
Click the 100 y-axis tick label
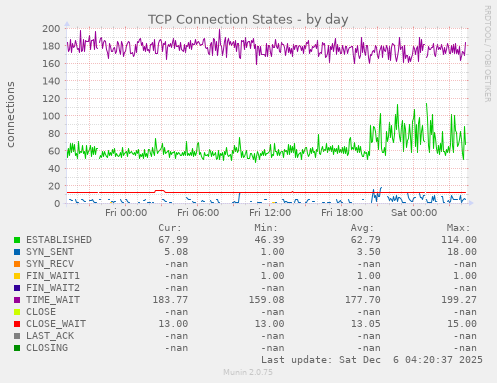51,116
